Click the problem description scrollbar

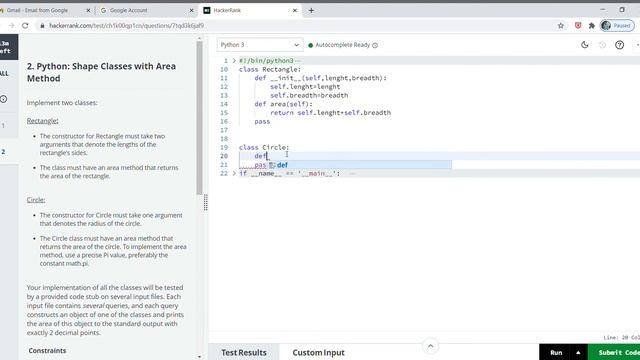199,118
